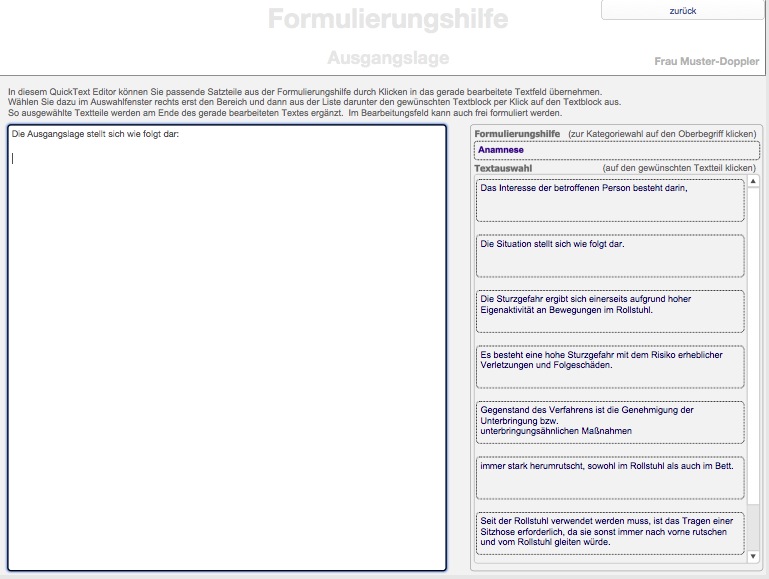The height and width of the screenshot is (579, 769).
Task: Insert text block 'Das Interesse der betroffenen Person'
Action: click(610, 200)
